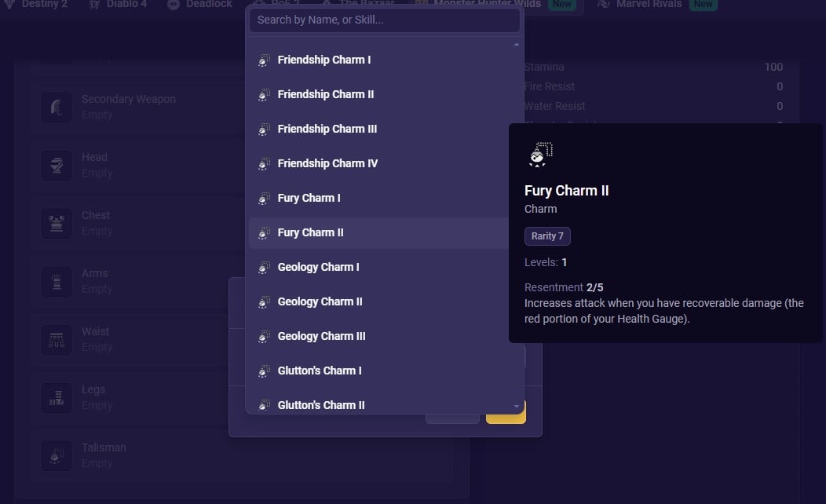The width and height of the screenshot is (826, 504).
Task: Choose Friendship Charm II from the list
Action: (x=325, y=94)
